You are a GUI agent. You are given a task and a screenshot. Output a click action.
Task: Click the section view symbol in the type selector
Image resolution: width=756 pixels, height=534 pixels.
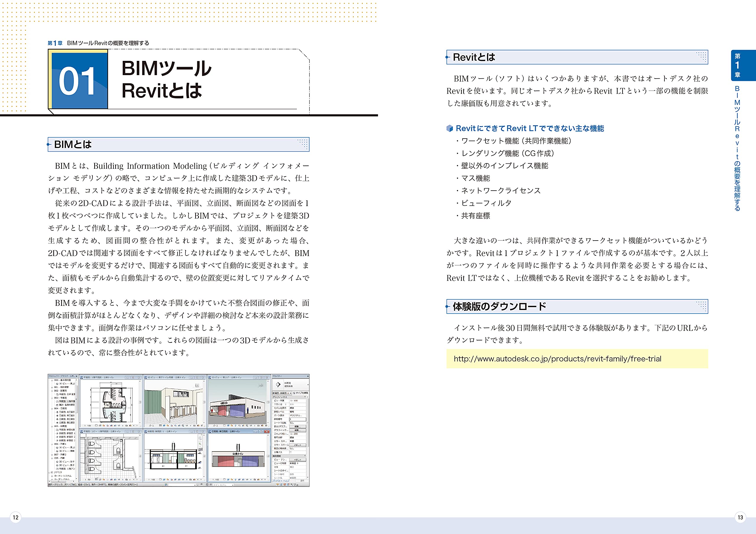pyautogui.click(x=278, y=384)
